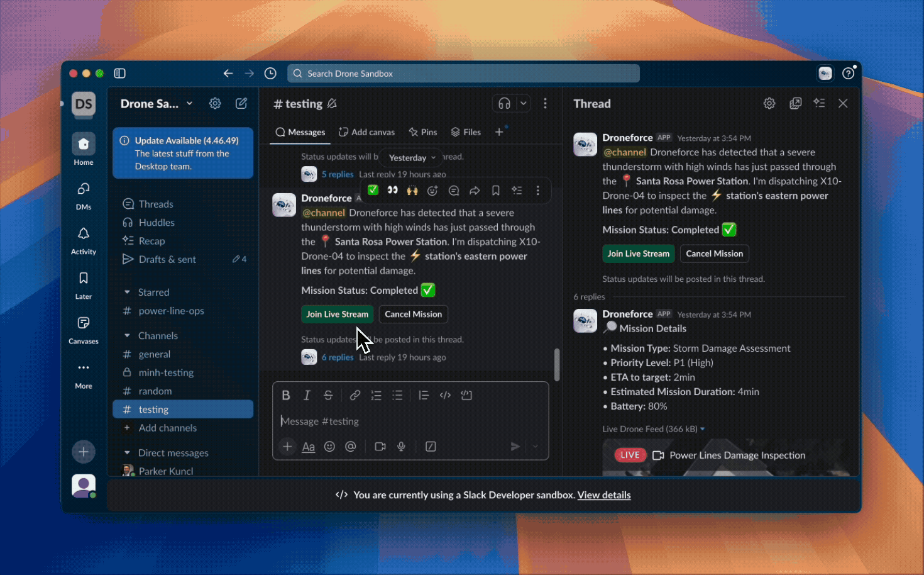Open the Later bookmarks view
This screenshot has width=924, height=575.
pos(84,284)
